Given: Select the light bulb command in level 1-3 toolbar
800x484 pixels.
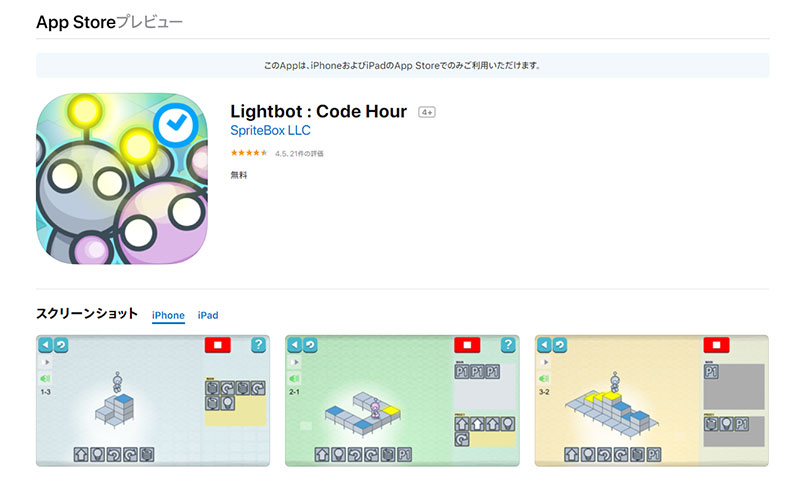Looking at the screenshot, I should click(x=97, y=454).
